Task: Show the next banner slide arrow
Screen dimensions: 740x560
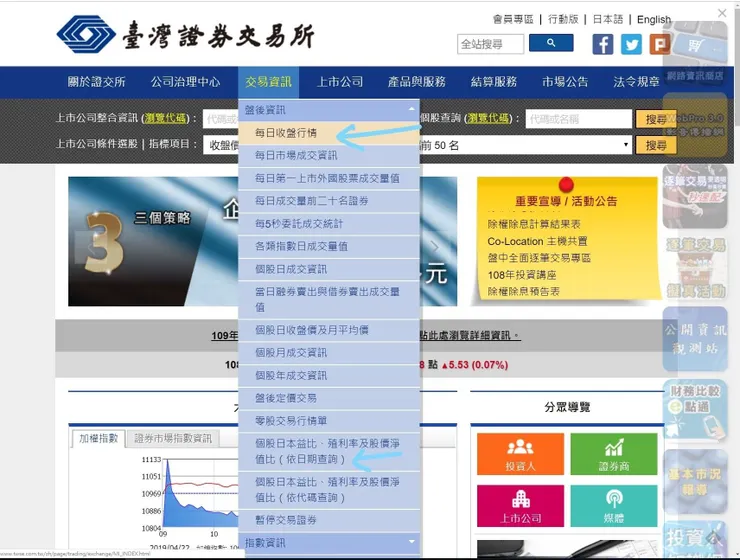Action: (x=435, y=247)
